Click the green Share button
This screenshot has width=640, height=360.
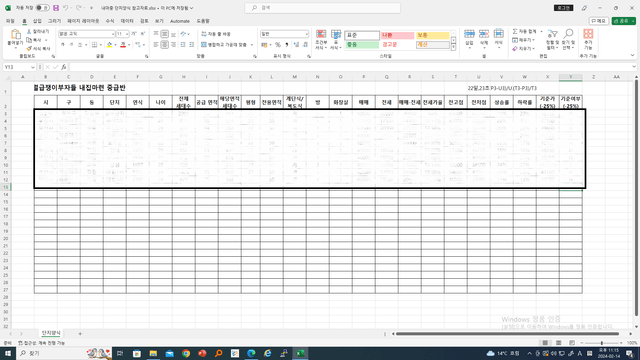tap(623, 21)
